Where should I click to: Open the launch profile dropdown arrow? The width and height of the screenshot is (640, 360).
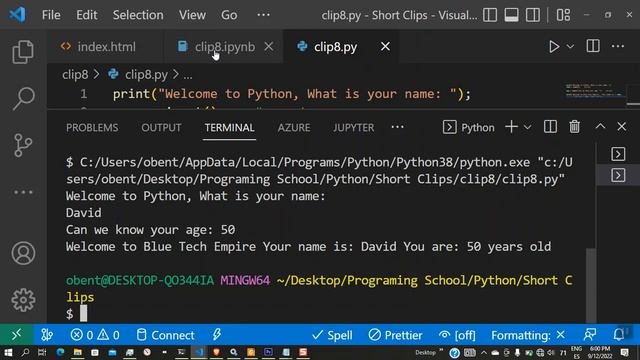click(x=527, y=127)
